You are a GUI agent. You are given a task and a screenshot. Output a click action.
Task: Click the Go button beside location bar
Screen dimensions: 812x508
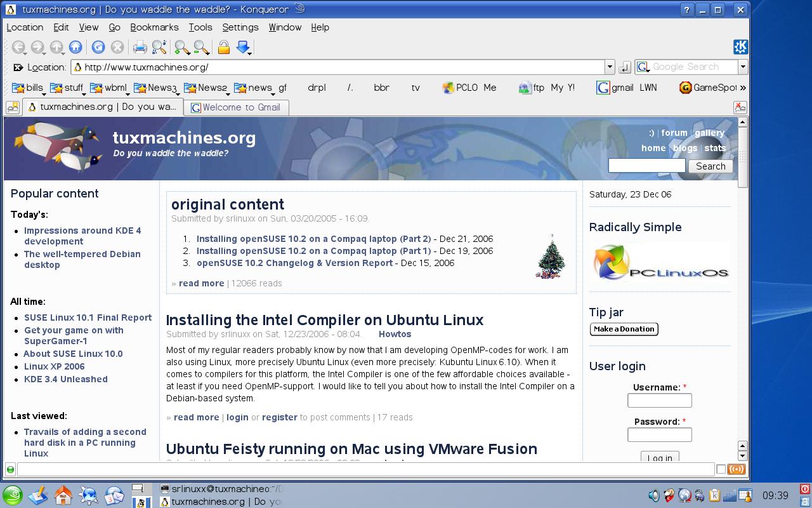coord(624,67)
